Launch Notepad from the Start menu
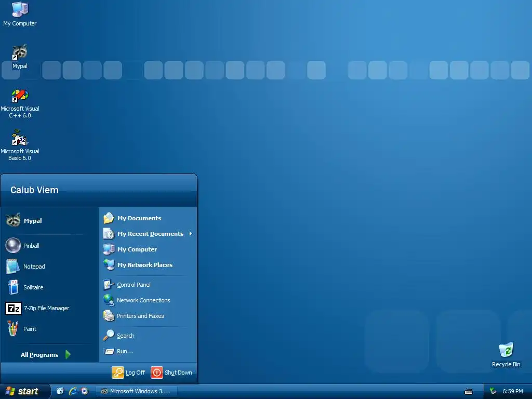The width and height of the screenshot is (532, 399). (x=49, y=267)
